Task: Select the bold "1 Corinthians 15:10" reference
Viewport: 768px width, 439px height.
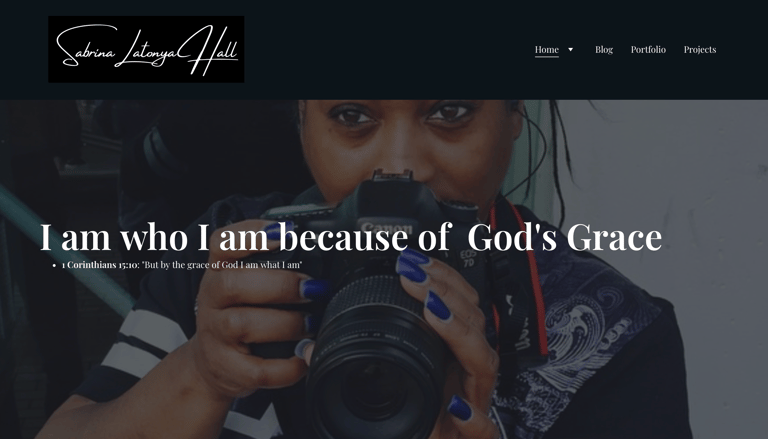Action: [x=100, y=265]
